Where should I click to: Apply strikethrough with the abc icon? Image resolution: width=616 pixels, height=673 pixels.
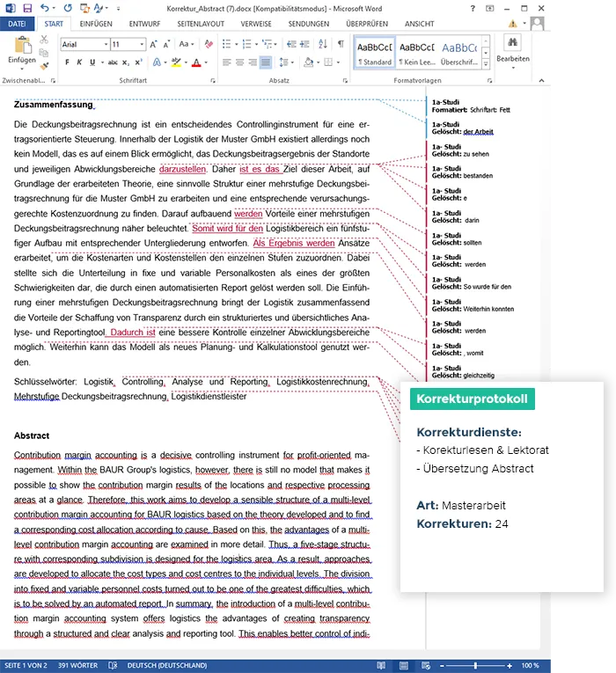[x=113, y=62]
